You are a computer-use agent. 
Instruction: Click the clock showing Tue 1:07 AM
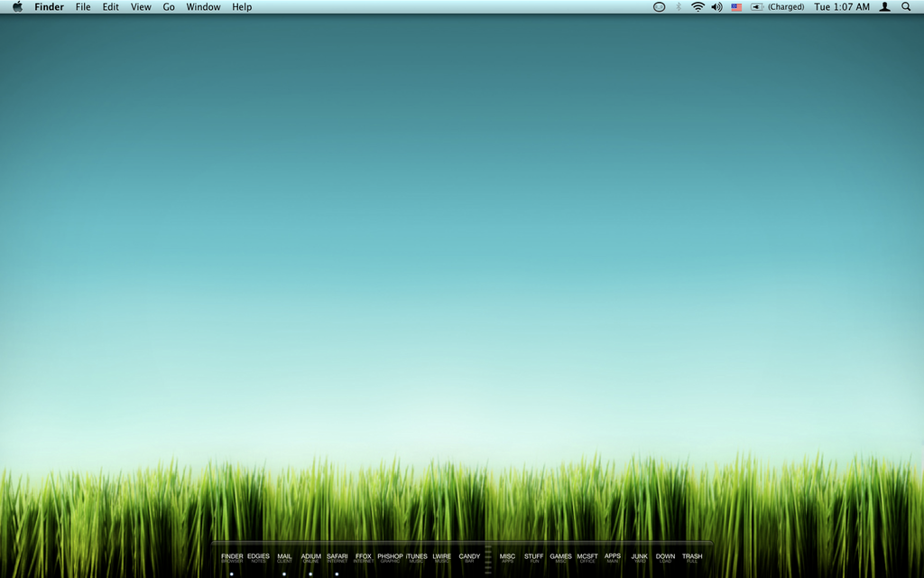coord(842,7)
